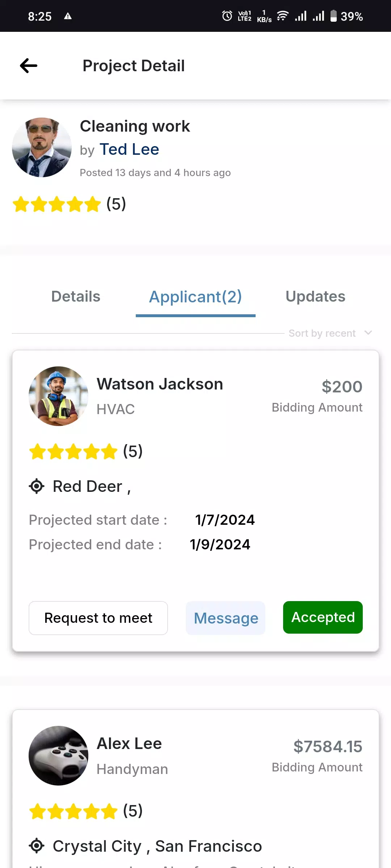Tap the alarm clock status bar icon

click(x=227, y=16)
